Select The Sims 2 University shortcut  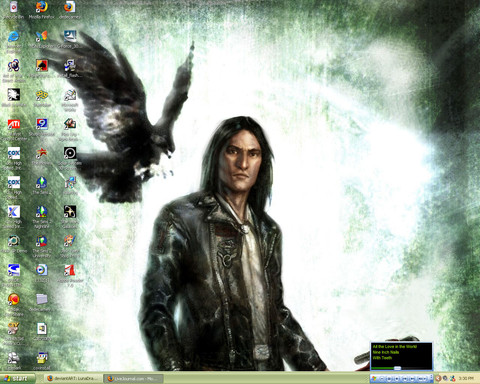(42, 241)
